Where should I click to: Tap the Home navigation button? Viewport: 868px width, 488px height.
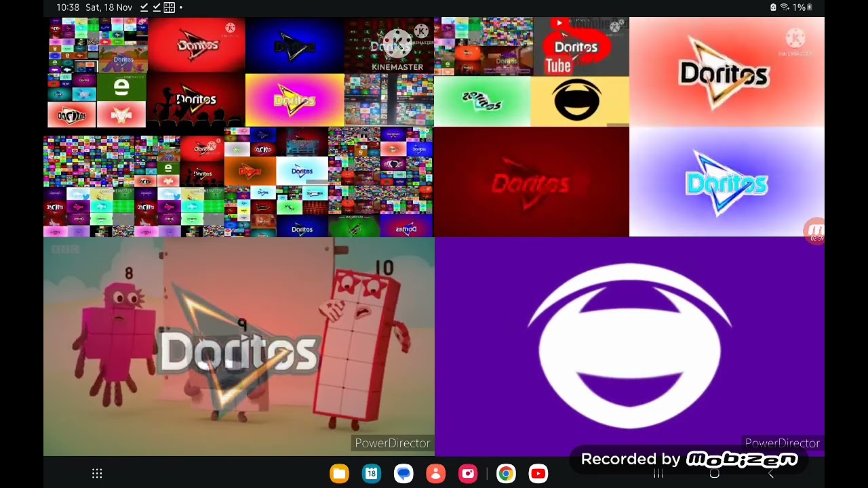click(x=714, y=474)
